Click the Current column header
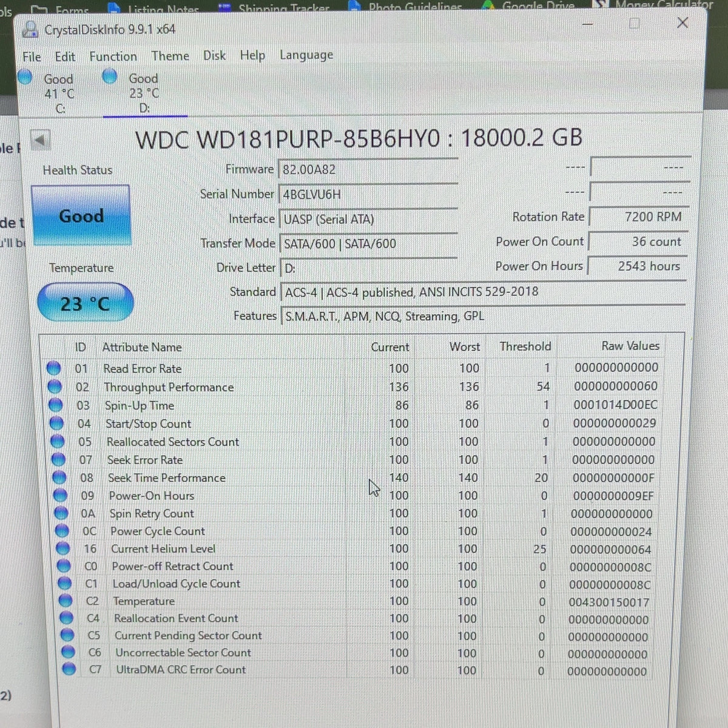The width and height of the screenshot is (728, 728). point(390,347)
